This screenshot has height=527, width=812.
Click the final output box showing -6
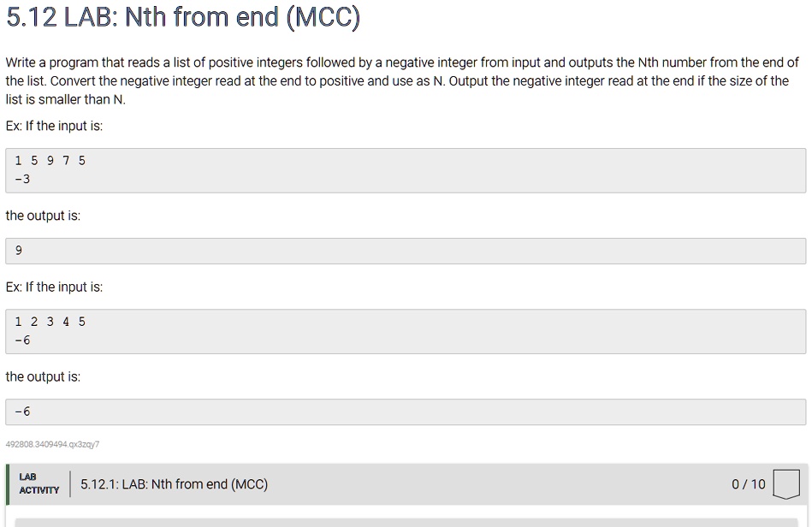pos(405,412)
